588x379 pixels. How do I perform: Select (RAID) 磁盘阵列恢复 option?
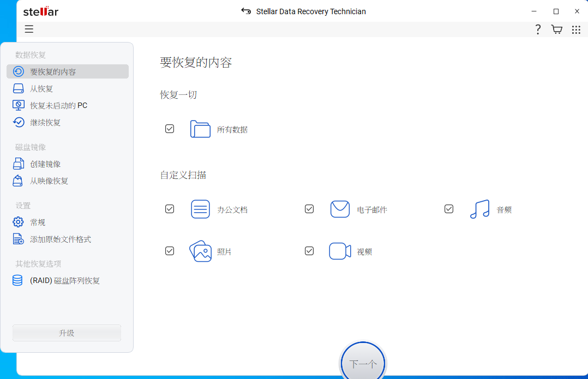(x=65, y=281)
